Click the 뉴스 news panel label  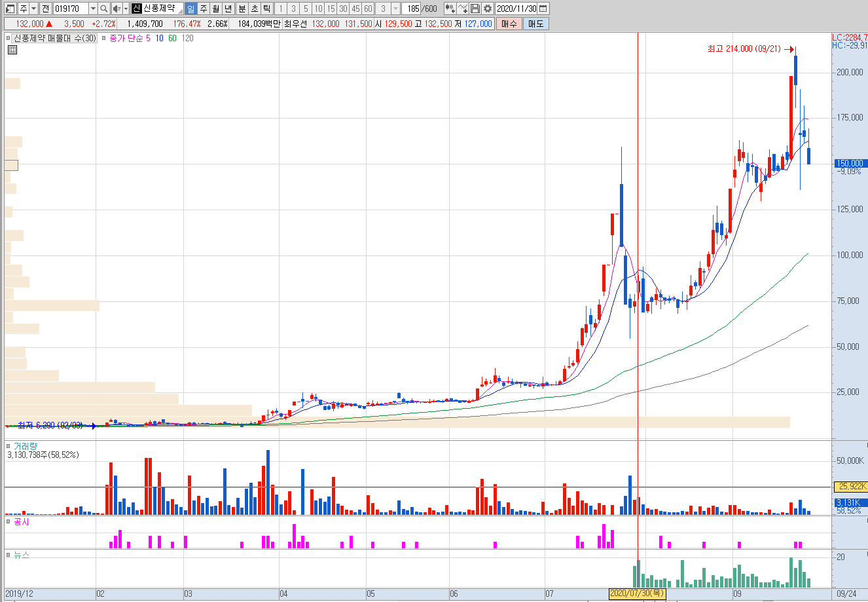pyautogui.click(x=21, y=555)
